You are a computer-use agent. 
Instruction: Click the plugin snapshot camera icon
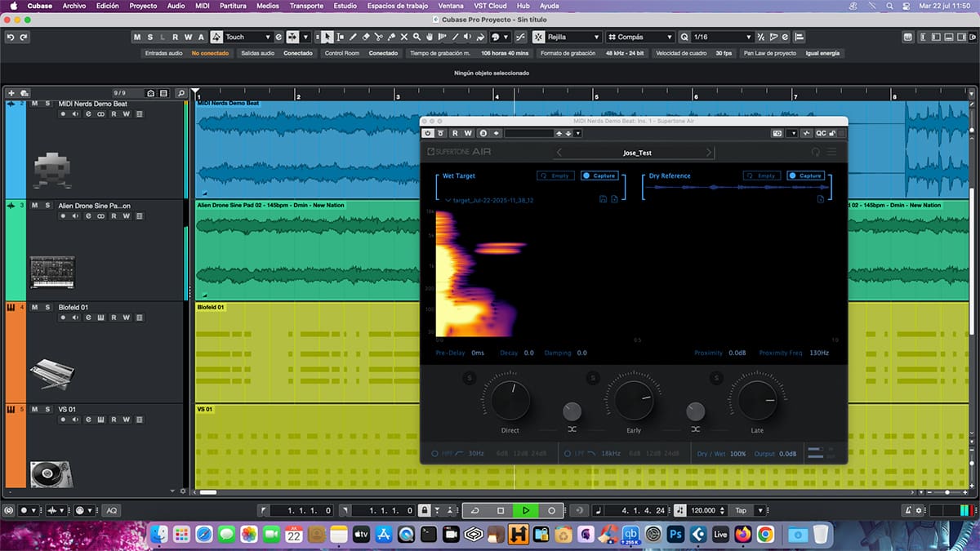click(777, 133)
